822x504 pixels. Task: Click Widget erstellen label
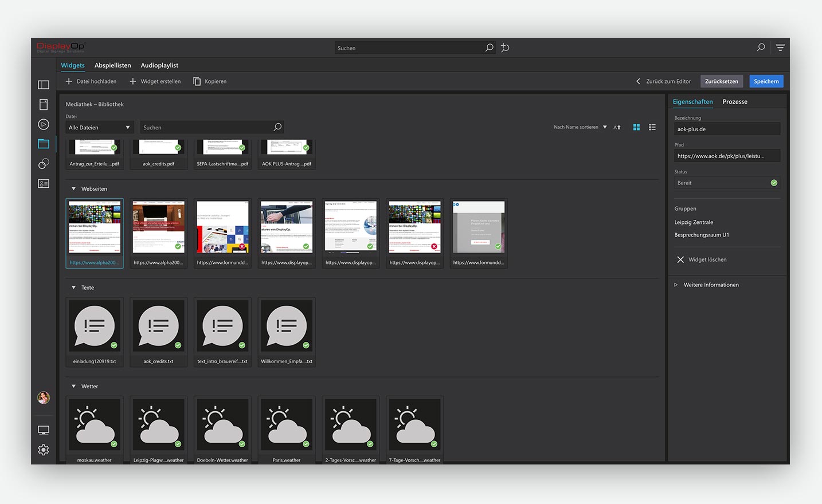tap(161, 81)
